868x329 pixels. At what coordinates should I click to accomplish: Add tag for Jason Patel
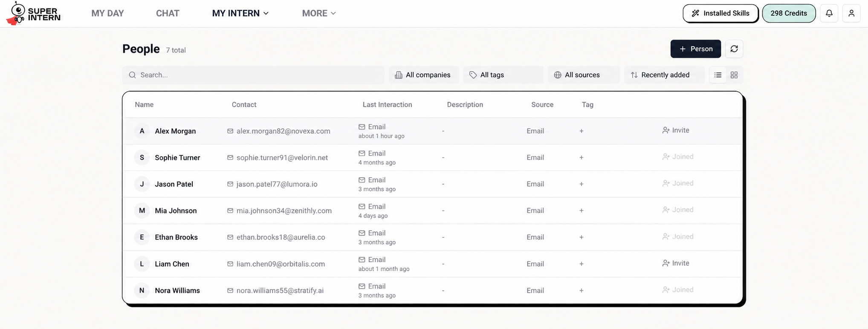[581, 184]
